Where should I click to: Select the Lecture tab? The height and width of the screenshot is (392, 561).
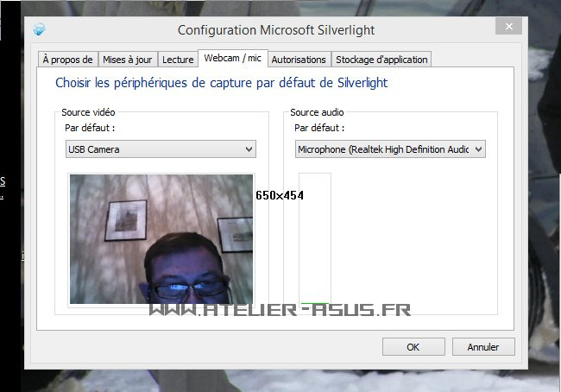point(178,60)
